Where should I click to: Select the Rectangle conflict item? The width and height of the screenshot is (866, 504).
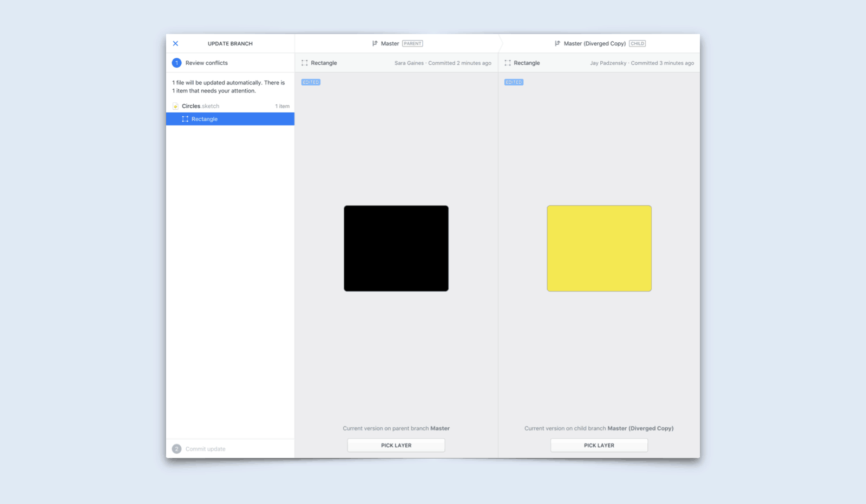click(x=230, y=119)
